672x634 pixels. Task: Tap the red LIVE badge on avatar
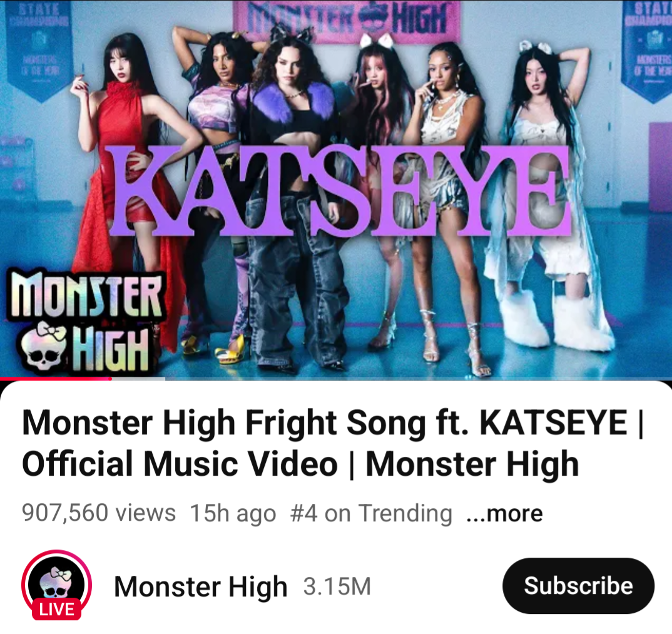[x=56, y=609]
